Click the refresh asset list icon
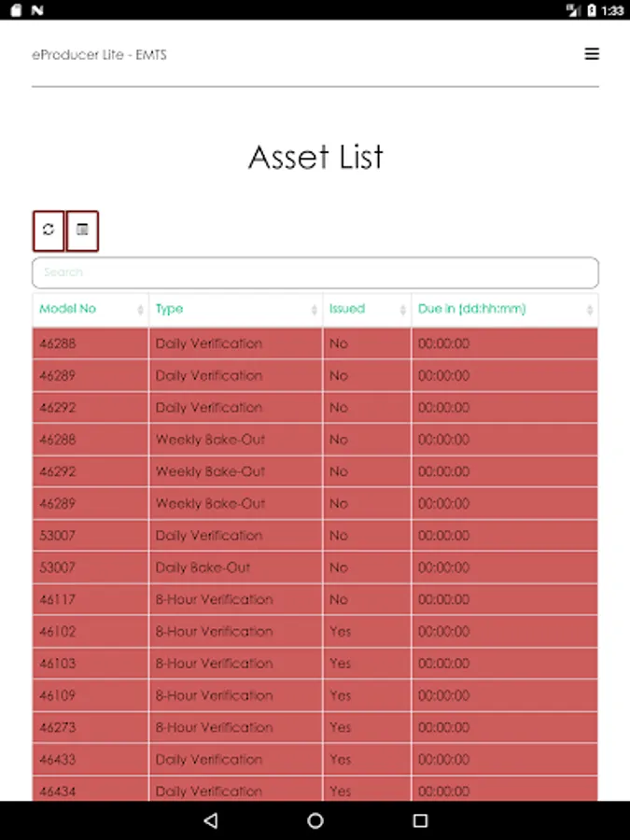630x840 pixels. (x=49, y=231)
